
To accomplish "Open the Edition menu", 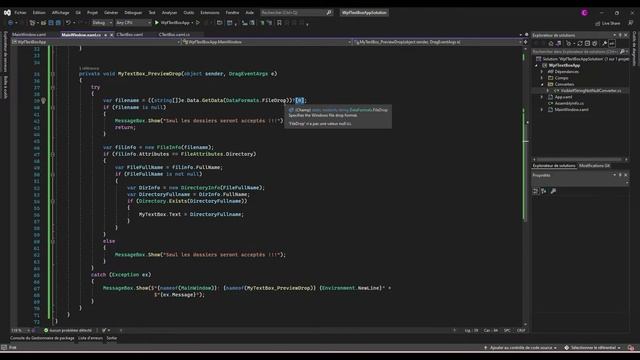I will 39,13.
